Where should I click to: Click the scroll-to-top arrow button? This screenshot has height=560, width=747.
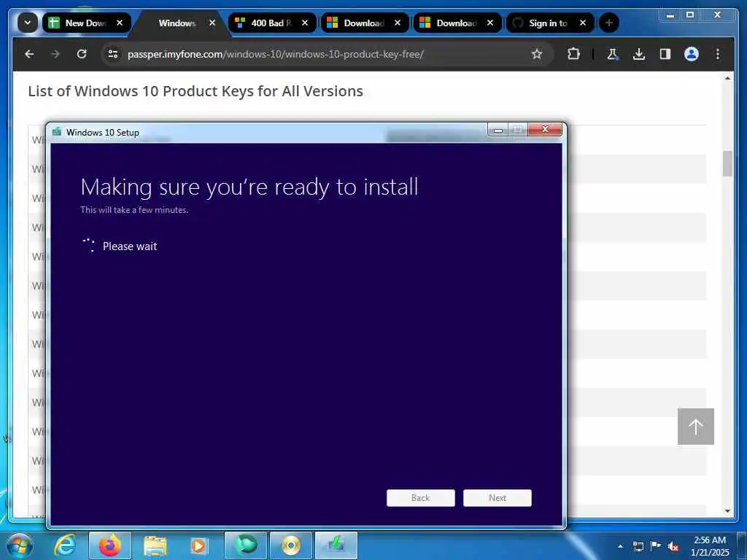coord(695,426)
